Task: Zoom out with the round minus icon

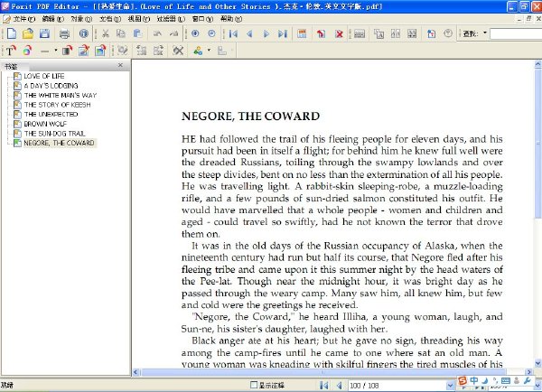Action: (x=211, y=33)
